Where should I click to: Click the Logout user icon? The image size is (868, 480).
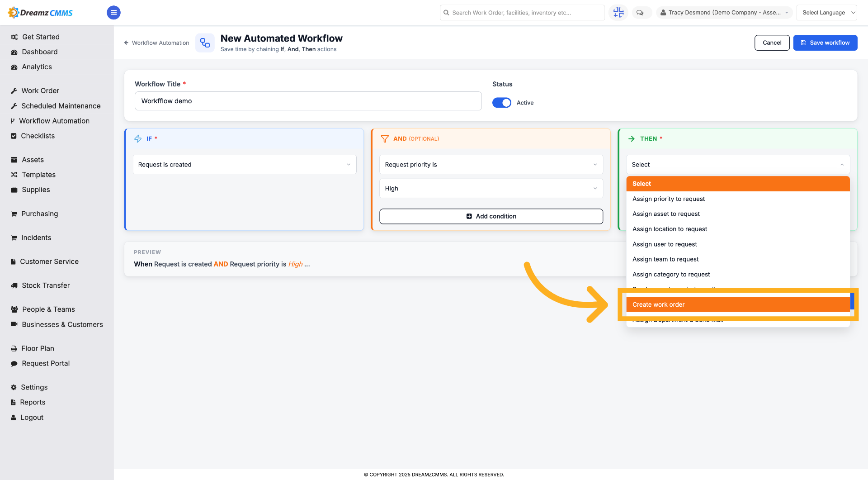[x=14, y=418]
